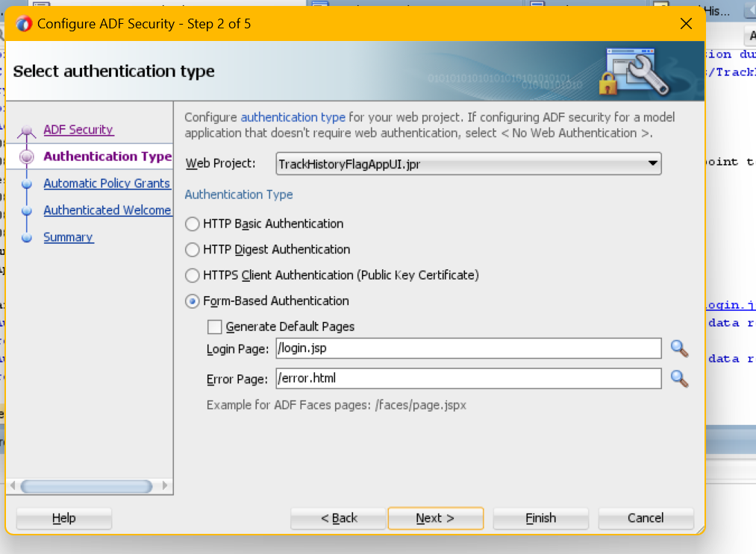Image resolution: width=756 pixels, height=554 pixels.
Task: Choose HTTPS Client Authentication radio button
Action: [x=192, y=275]
